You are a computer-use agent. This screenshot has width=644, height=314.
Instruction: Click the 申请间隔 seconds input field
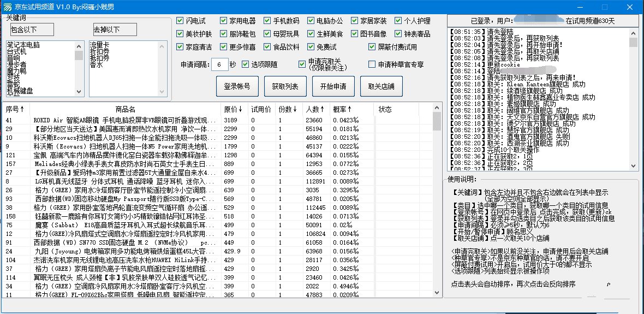click(219, 64)
